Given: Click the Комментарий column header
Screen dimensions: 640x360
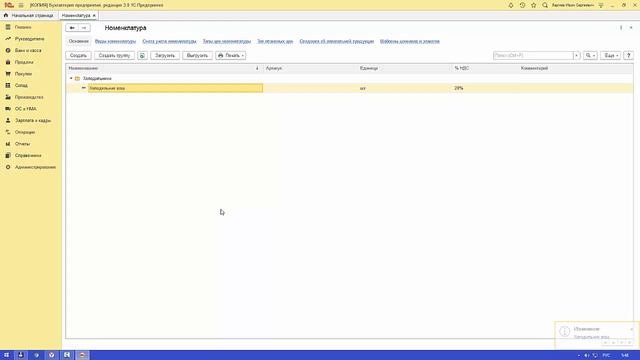Looking at the screenshot, I should (576, 68).
